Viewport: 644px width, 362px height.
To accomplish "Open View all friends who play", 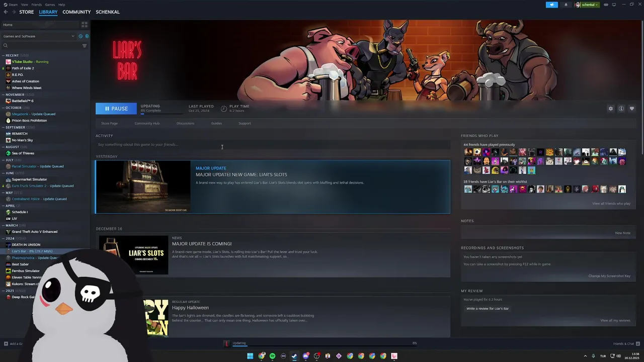I will pos(611,204).
